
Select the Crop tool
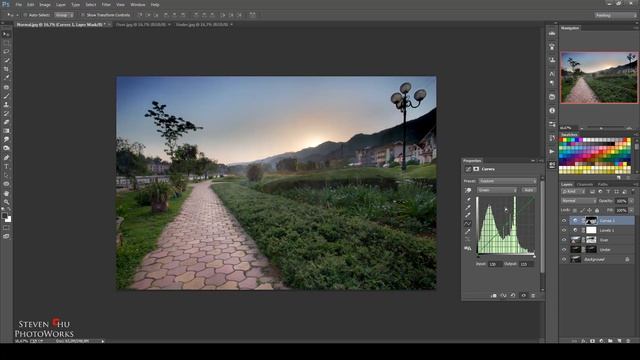(x=6, y=69)
